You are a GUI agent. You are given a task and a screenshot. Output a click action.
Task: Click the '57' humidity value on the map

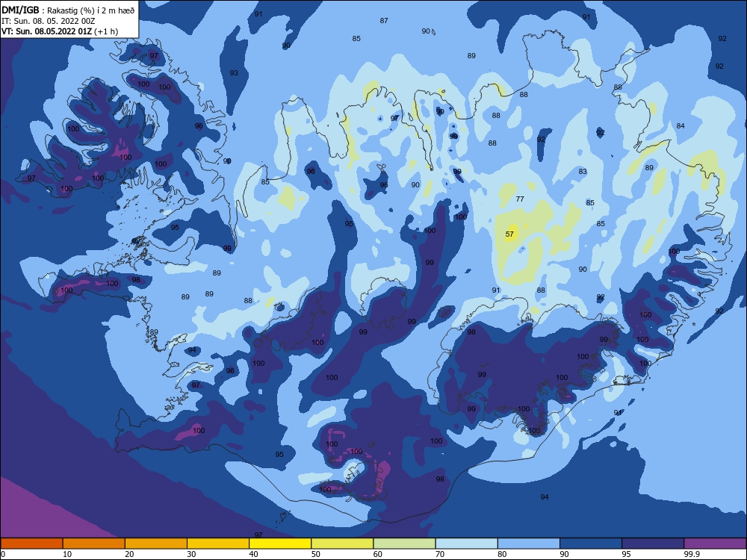pyautogui.click(x=509, y=234)
